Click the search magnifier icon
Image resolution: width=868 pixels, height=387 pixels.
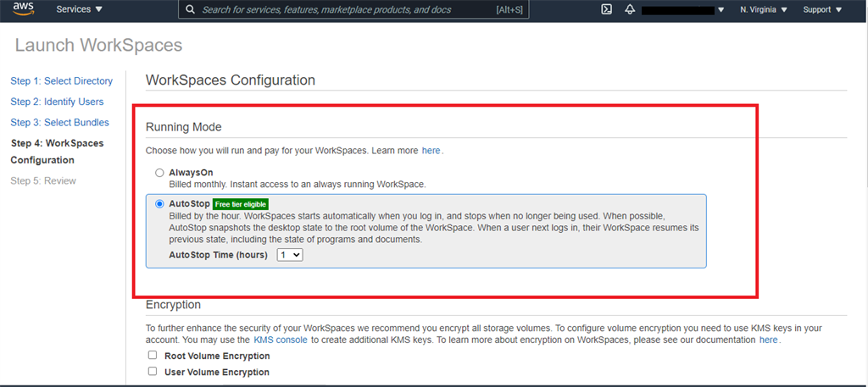(191, 10)
